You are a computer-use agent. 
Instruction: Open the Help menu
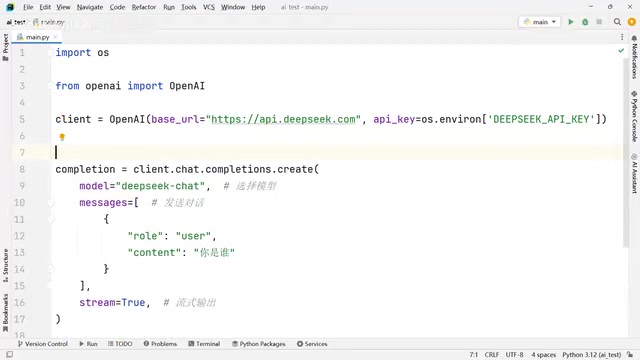pyautogui.click(x=258, y=7)
